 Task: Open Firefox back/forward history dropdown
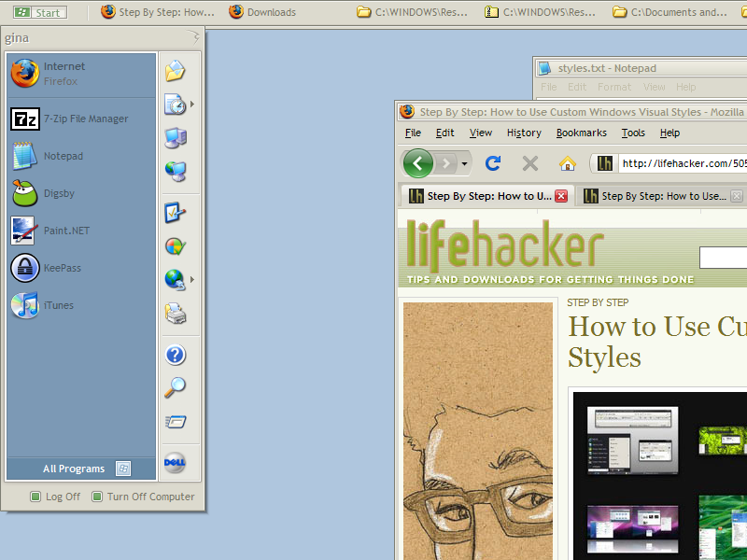point(464,164)
